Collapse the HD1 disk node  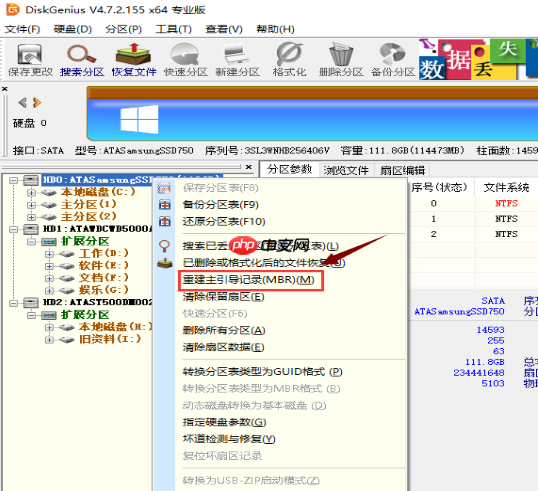[13, 230]
